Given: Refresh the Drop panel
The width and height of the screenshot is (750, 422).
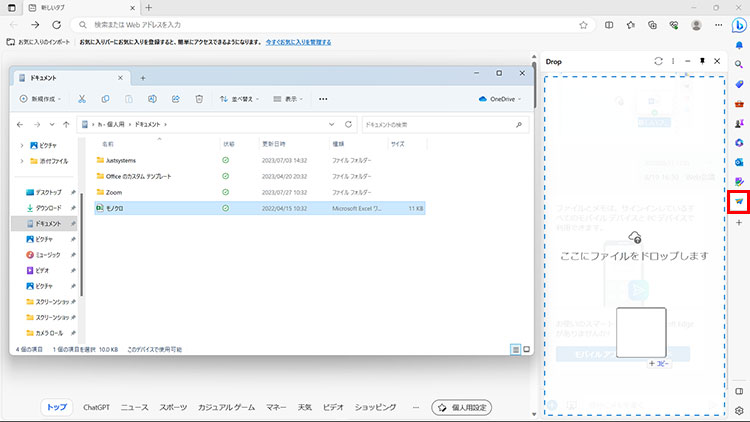Looking at the screenshot, I should 658,61.
